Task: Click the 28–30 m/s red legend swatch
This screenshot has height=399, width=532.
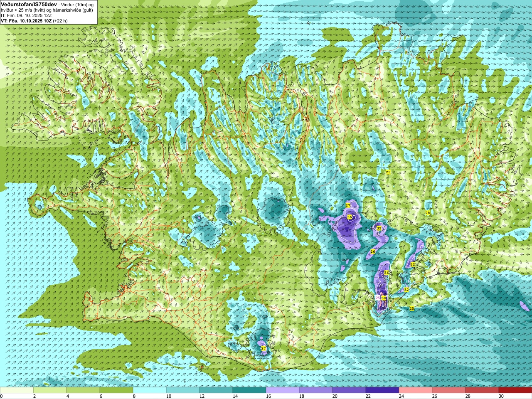Action: tap(482, 390)
